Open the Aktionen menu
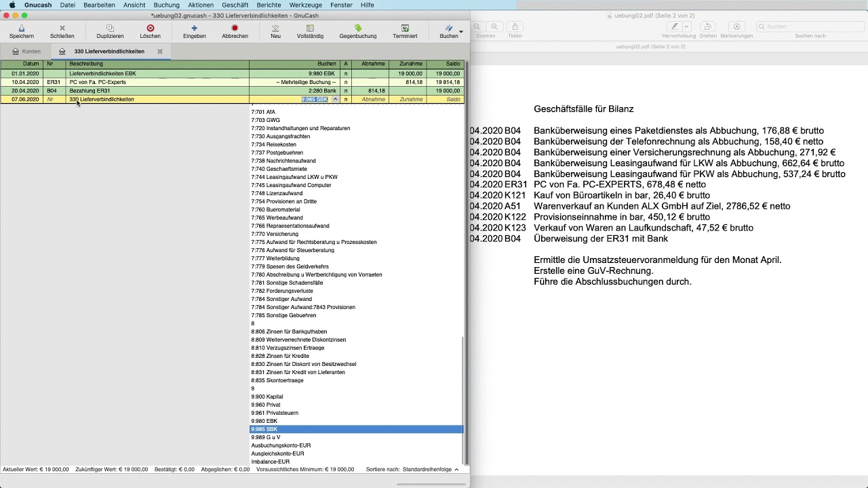 tap(201, 5)
